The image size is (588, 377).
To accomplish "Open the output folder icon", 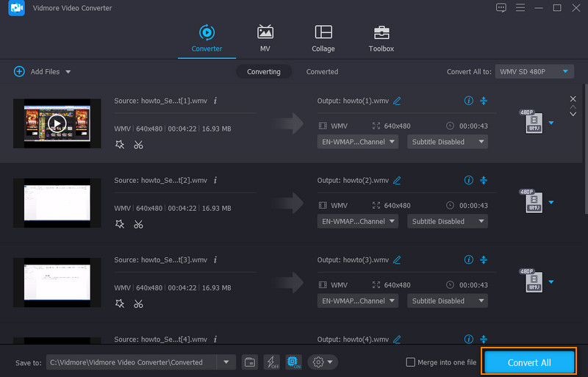I will 250,362.
